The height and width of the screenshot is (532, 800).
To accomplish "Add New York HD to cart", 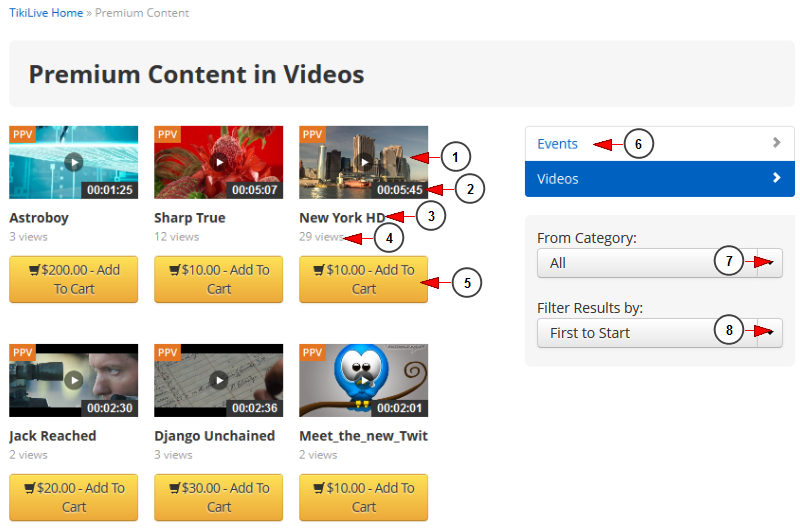I will 363,279.
